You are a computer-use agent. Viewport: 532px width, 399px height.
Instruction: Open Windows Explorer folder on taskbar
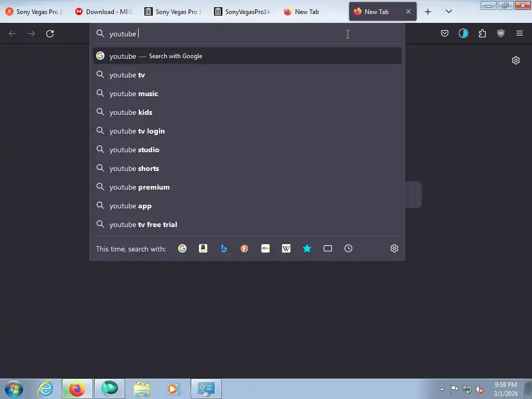point(142,389)
